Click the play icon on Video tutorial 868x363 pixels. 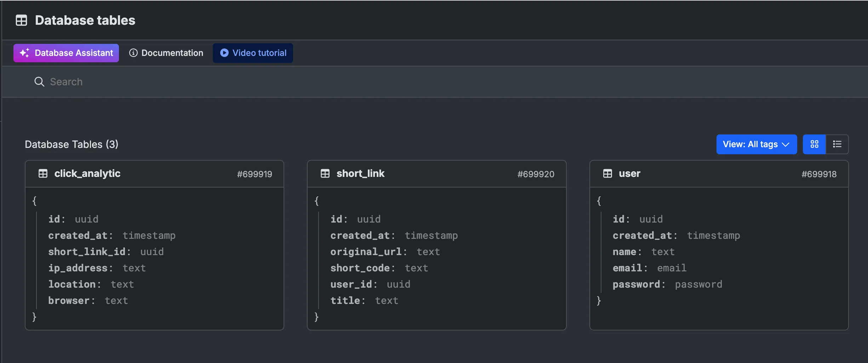pyautogui.click(x=224, y=53)
